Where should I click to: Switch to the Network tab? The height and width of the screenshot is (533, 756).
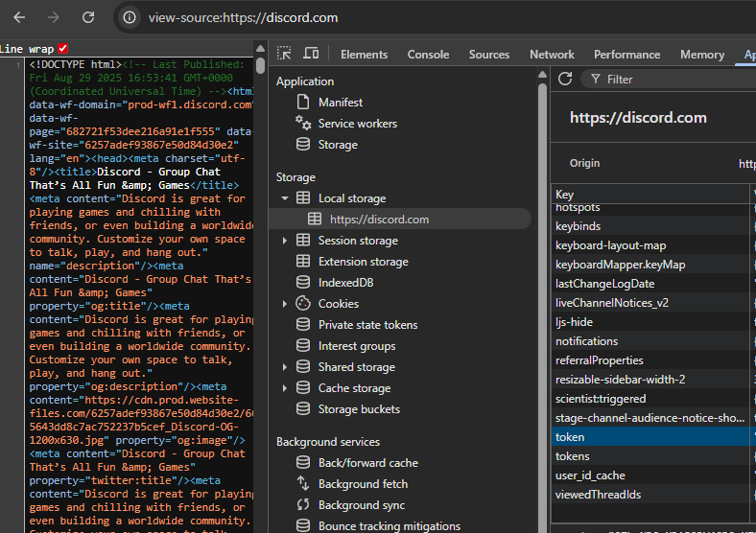point(552,55)
